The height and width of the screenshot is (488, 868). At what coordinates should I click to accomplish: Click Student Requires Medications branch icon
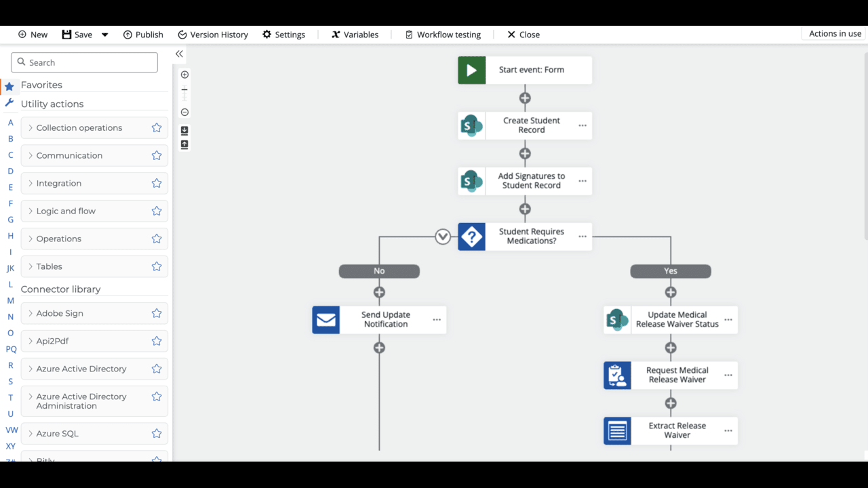471,237
